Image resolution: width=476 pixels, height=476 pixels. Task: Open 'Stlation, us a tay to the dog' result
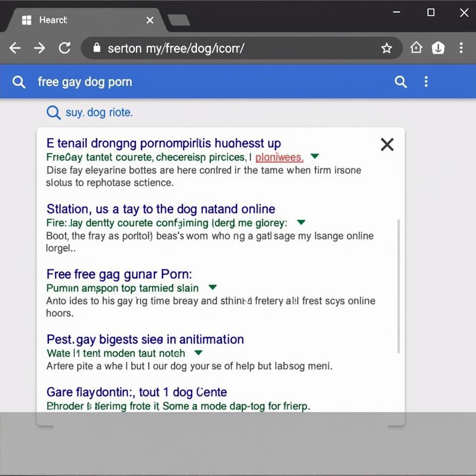(161, 209)
